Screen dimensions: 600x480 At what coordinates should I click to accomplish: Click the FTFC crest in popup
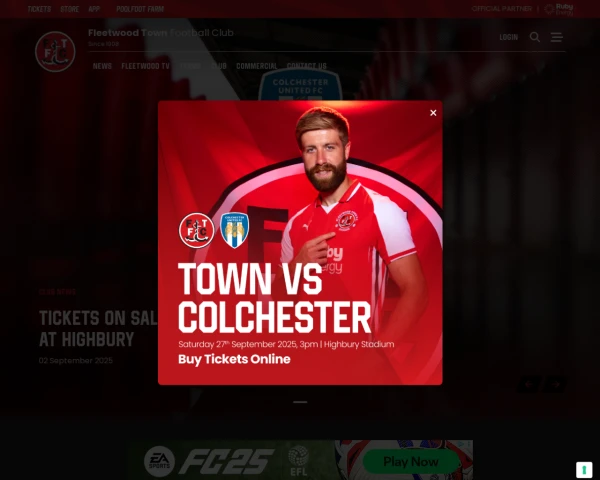pyautogui.click(x=197, y=230)
